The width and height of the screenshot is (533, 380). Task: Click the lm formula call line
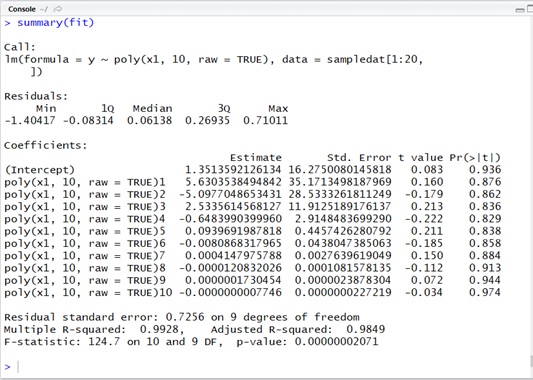click(x=213, y=60)
